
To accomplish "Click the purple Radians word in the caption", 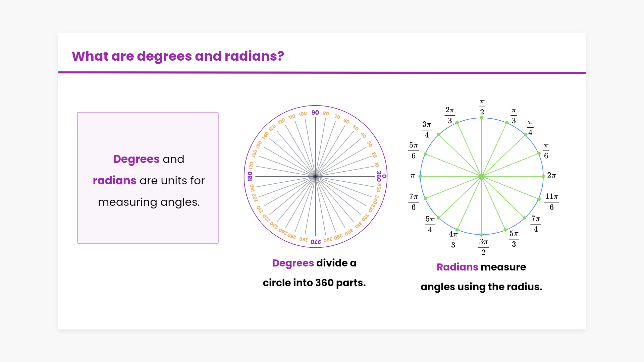I will pyautogui.click(x=457, y=267).
